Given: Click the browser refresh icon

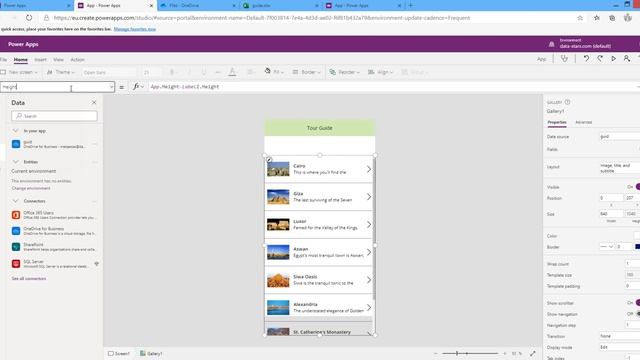Looking at the screenshot, I should 29,18.
